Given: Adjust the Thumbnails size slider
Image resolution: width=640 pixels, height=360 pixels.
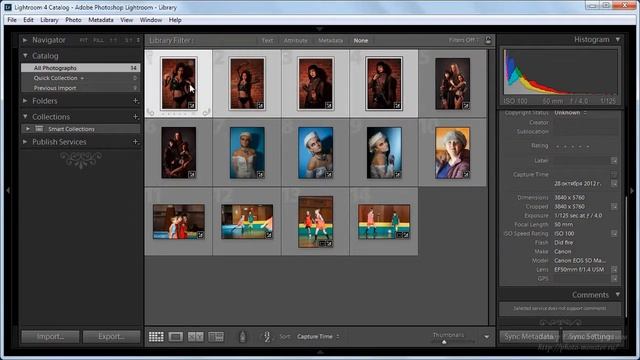Looking at the screenshot, I should pyautogui.click(x=444, y=342).
